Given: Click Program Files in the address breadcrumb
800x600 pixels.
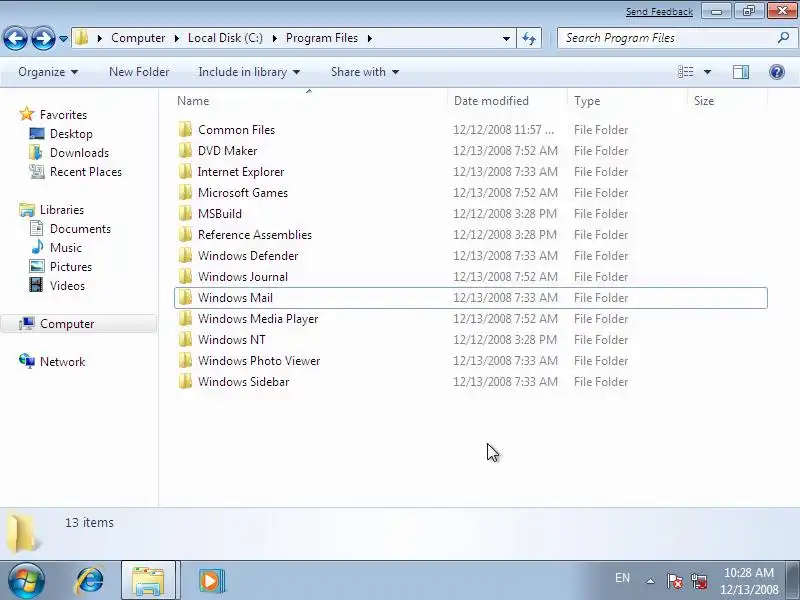Looking at the screenshot, I should 322,38.
